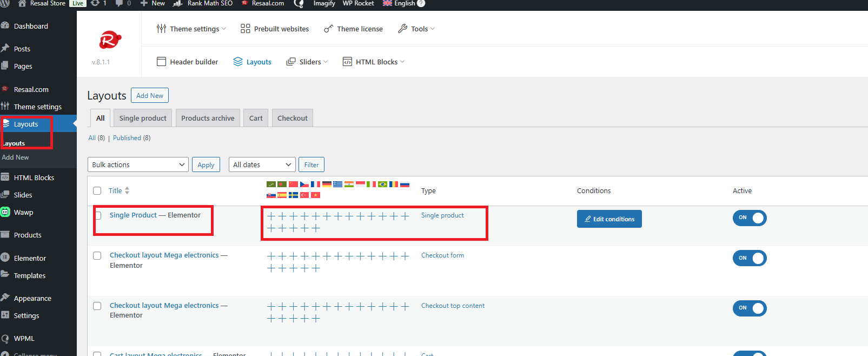Open the WordPress logo menu
868x356 pixels.
point(5,3)
